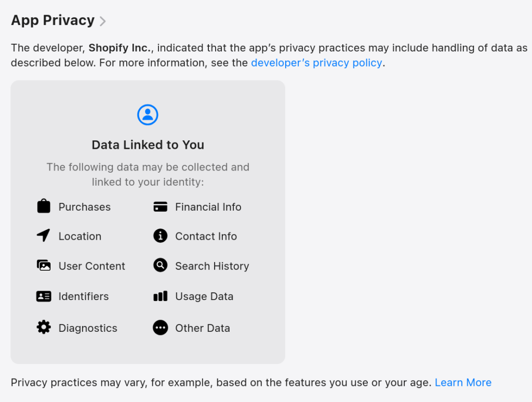
Task: Click the Usage Data label text
Action: point(204,296)
